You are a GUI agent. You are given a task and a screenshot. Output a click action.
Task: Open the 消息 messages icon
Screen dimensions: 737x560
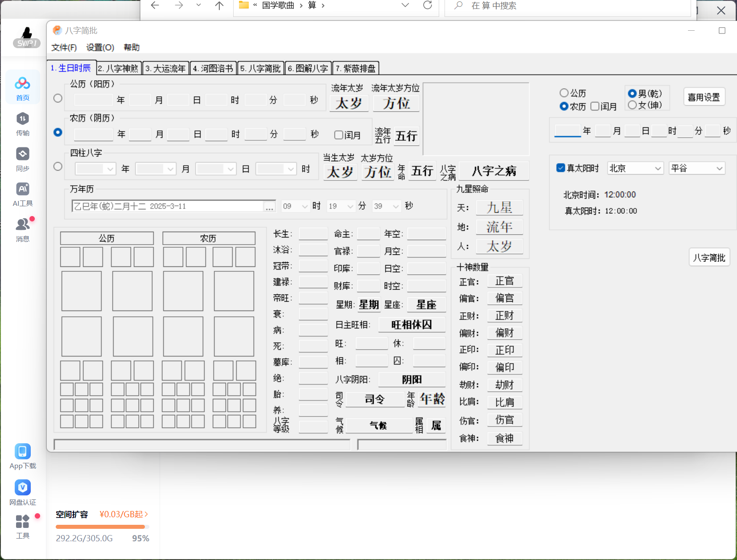click(23, 229)
